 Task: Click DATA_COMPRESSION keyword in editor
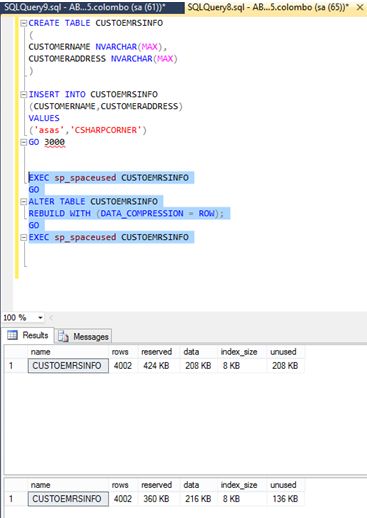(142, 214)
